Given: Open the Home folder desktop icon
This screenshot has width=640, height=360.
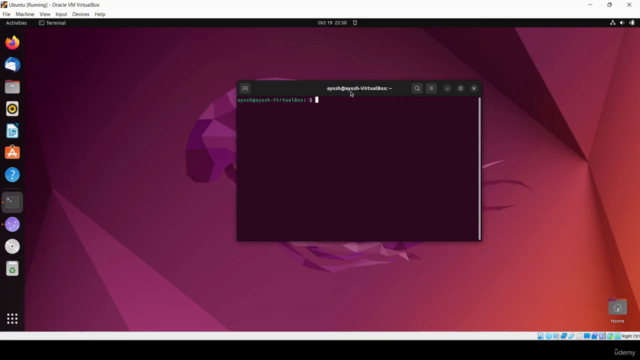Looking at the screenshot, I should 617,311.
